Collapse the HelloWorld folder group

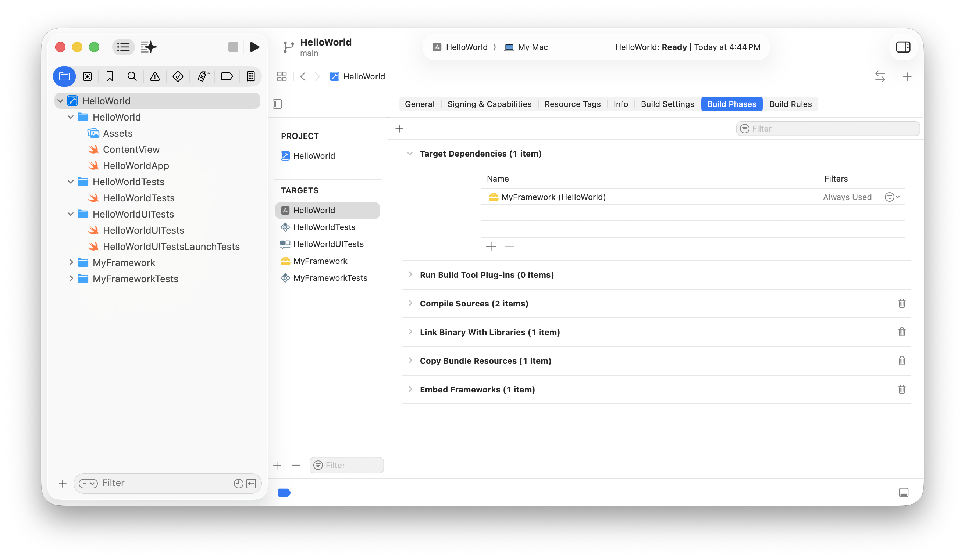pyautogui.click(x=71, y=117)
